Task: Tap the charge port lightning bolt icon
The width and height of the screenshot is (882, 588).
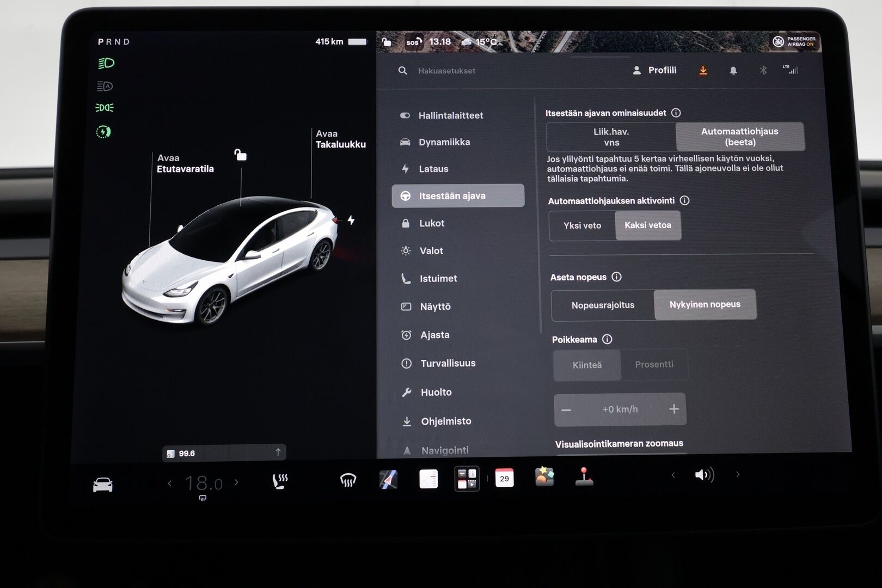Action: 351,220
